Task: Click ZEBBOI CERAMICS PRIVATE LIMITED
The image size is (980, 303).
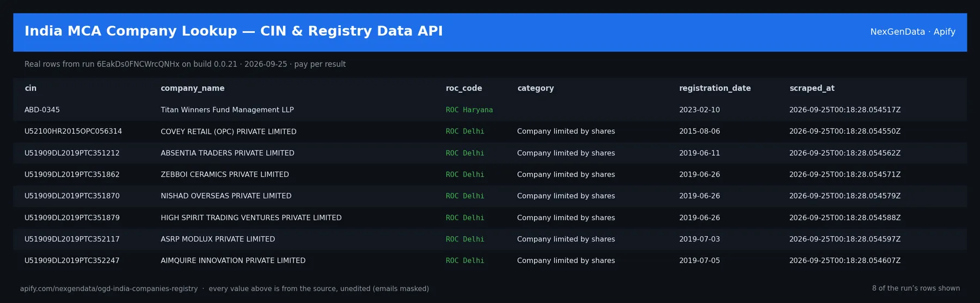Action: (x=225, y=174)
